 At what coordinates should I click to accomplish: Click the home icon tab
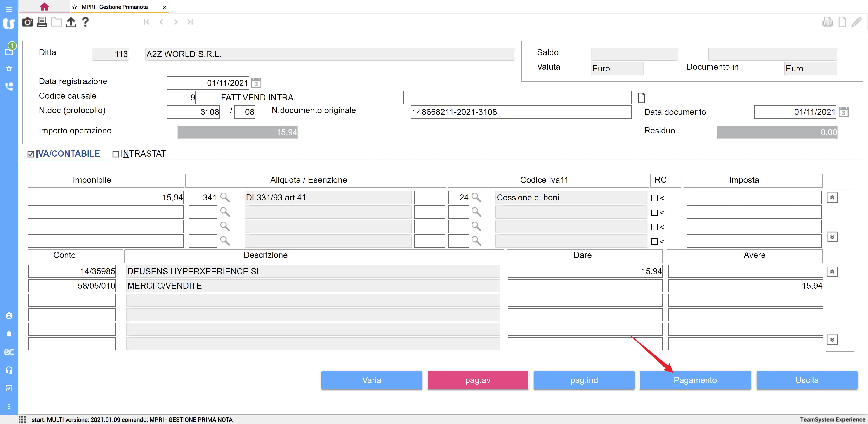tap(44, 7)
